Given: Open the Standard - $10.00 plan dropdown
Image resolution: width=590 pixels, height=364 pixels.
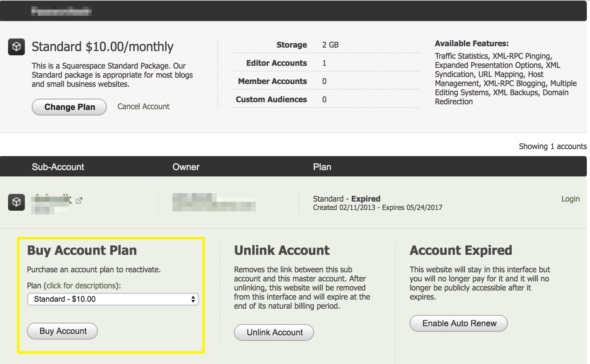Looking at the screenshot, I should [113, 299].
